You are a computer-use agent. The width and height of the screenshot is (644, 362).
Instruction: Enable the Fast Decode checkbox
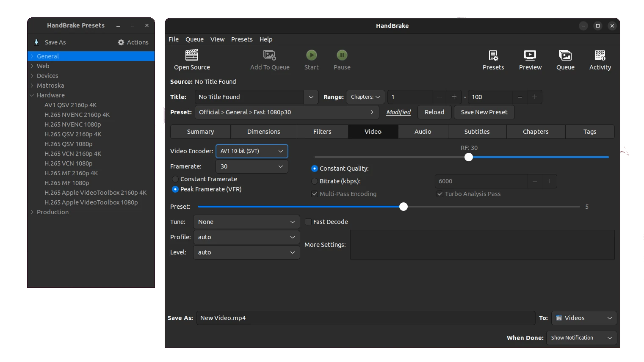(x=308, y=222)
